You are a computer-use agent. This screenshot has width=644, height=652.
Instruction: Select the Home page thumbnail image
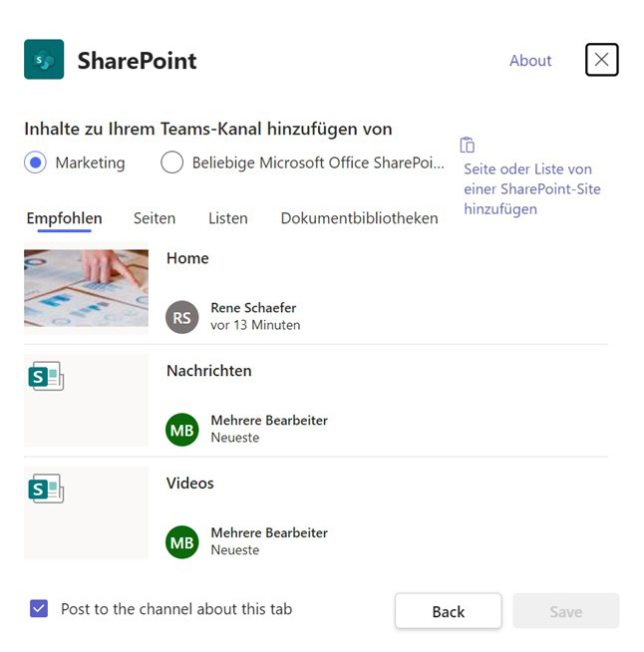pyautogui.click(x=86, y=288)
